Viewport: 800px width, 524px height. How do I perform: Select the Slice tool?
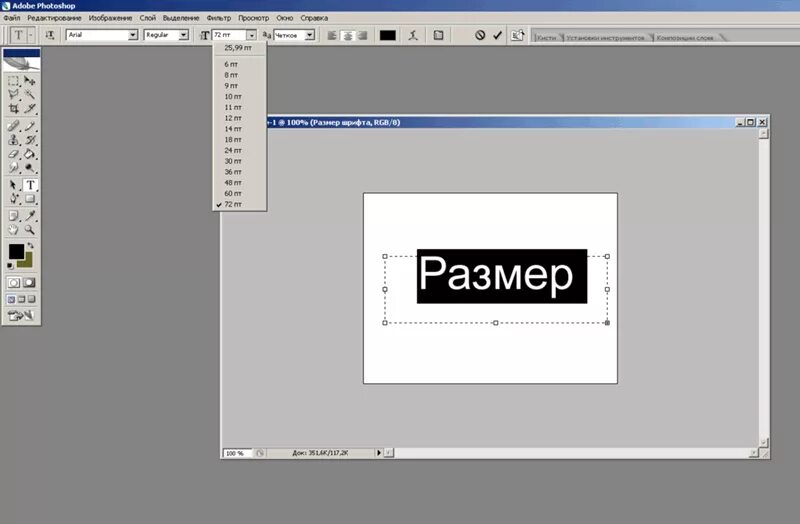[x=30, y=108]
